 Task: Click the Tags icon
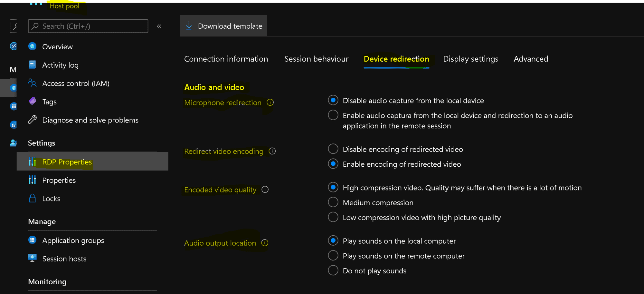(x=33, y=101)
